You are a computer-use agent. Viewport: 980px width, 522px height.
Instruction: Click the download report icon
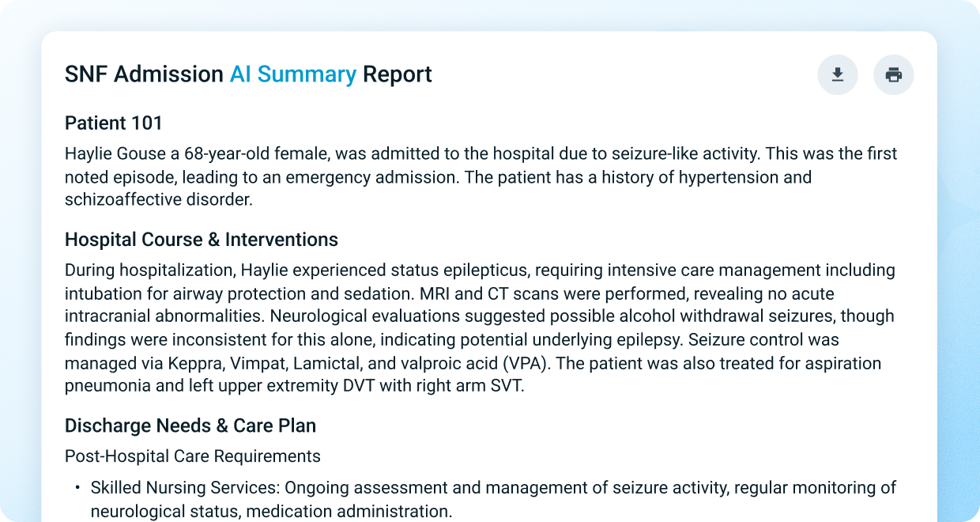pyautogui.click(x=838, y=75)
